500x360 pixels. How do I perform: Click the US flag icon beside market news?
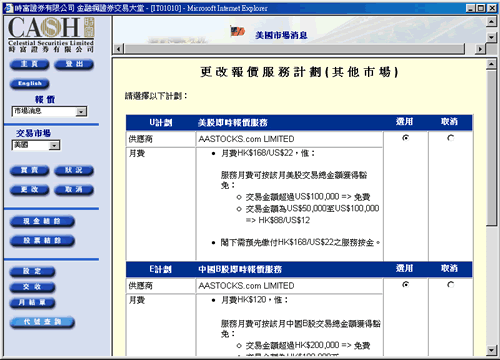click(238, 32)
